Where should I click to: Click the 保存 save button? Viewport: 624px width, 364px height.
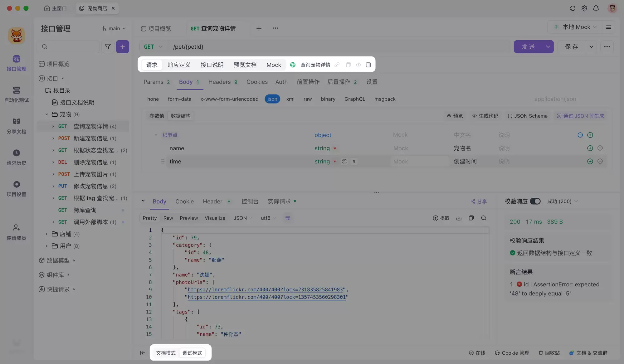pyautogui.click(x=572, y=46)
